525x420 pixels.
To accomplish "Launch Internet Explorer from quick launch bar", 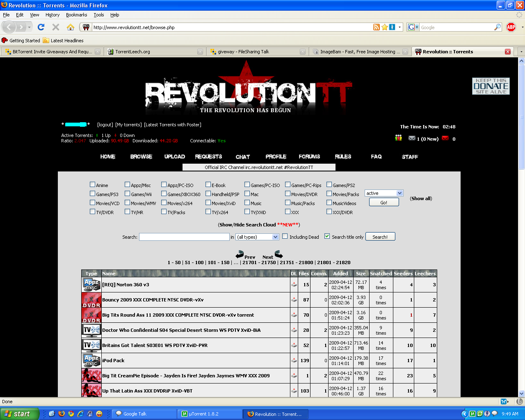I will pos(80,414).
